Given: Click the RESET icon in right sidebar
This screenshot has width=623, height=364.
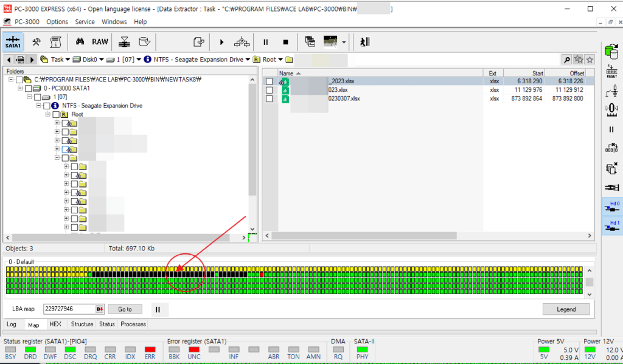Looking at the screenshot, I should point(611,72).
